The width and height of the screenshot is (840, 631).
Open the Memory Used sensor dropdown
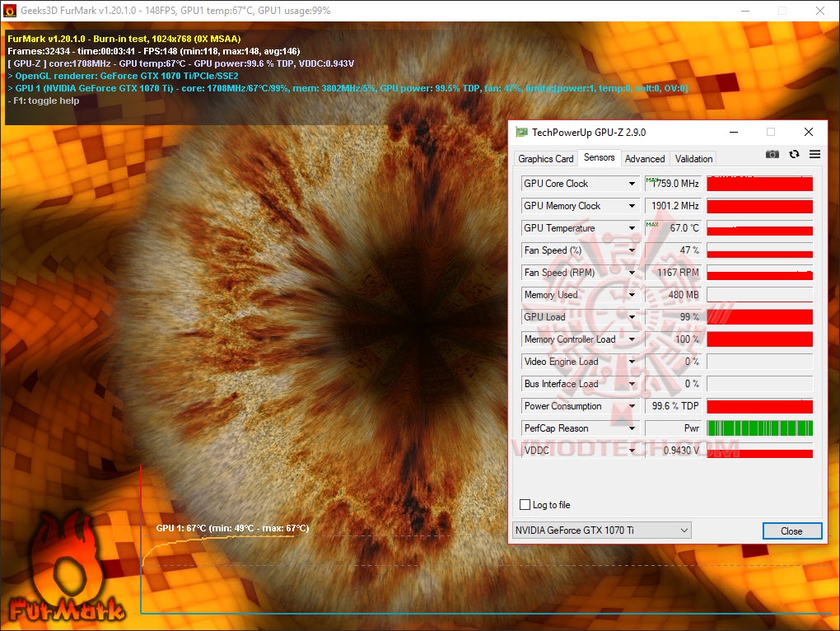click(x=632, y=295)
